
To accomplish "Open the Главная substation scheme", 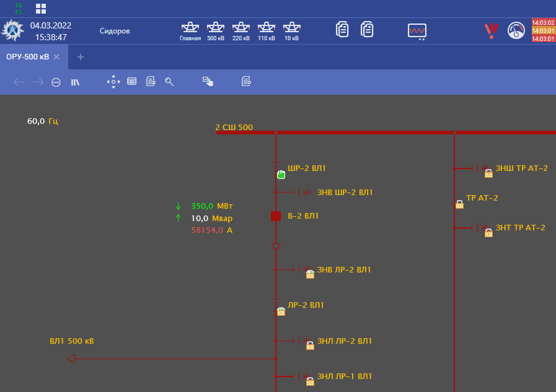I will [x=190, y=30].
